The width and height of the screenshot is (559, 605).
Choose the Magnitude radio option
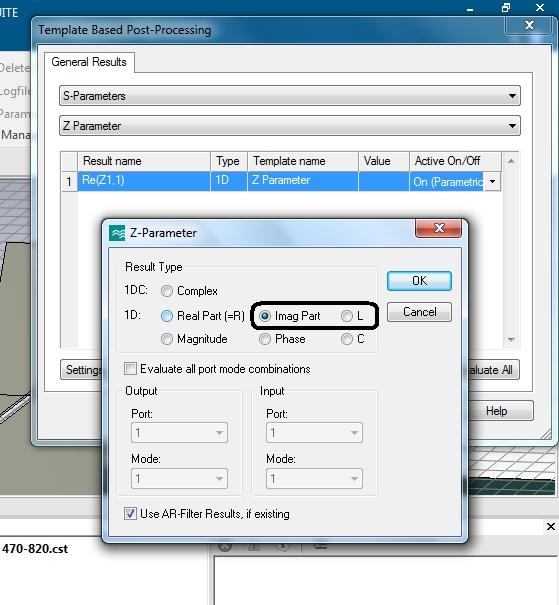coord(167,339)
